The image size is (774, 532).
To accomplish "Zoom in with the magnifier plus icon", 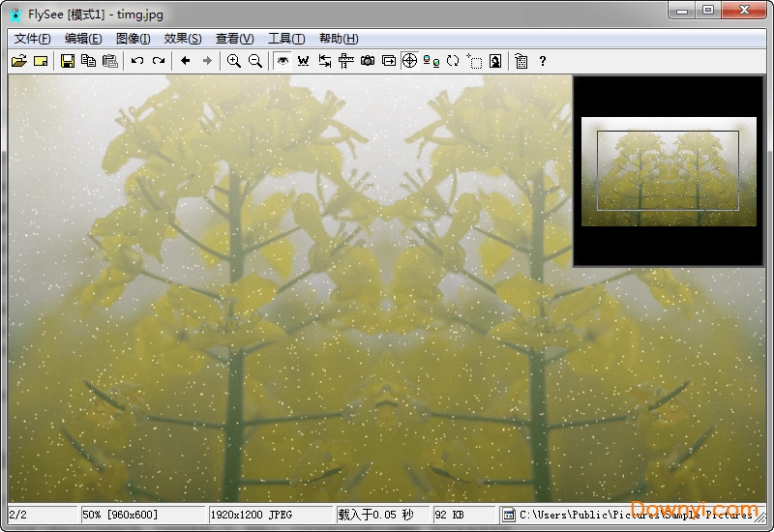I will point(234,61).
